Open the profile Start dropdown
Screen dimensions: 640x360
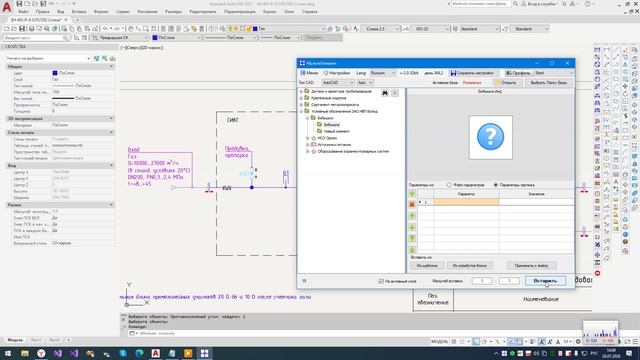click(x=553, y=73)
